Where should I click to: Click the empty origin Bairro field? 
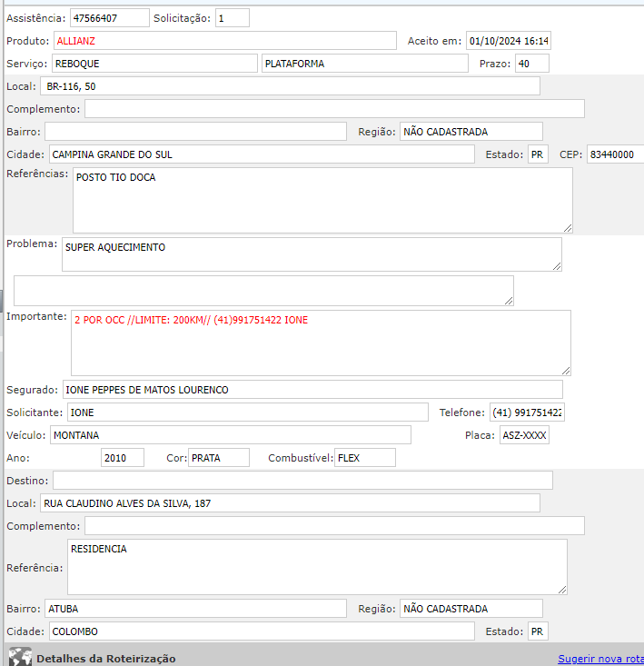[195, 132]
